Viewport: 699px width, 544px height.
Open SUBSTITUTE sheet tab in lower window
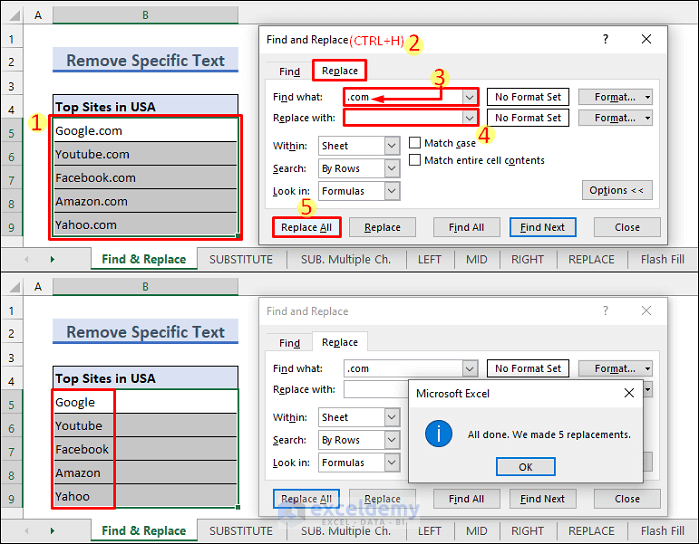(241, 531)
